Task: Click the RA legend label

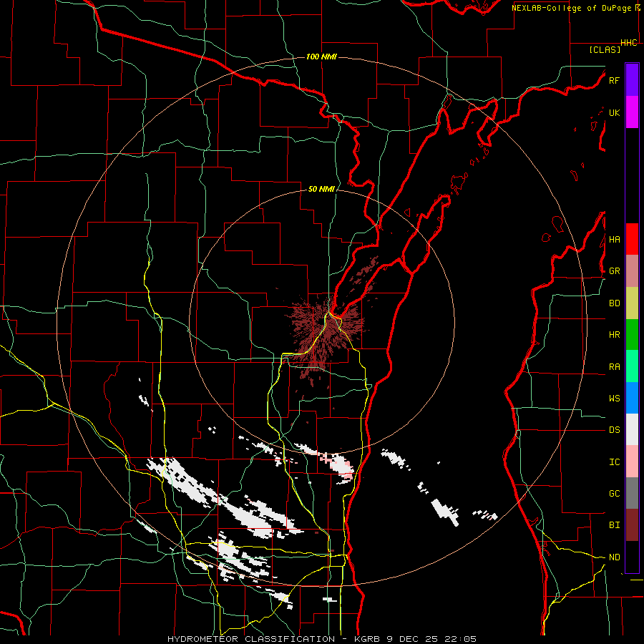Action: pos(614,367)
